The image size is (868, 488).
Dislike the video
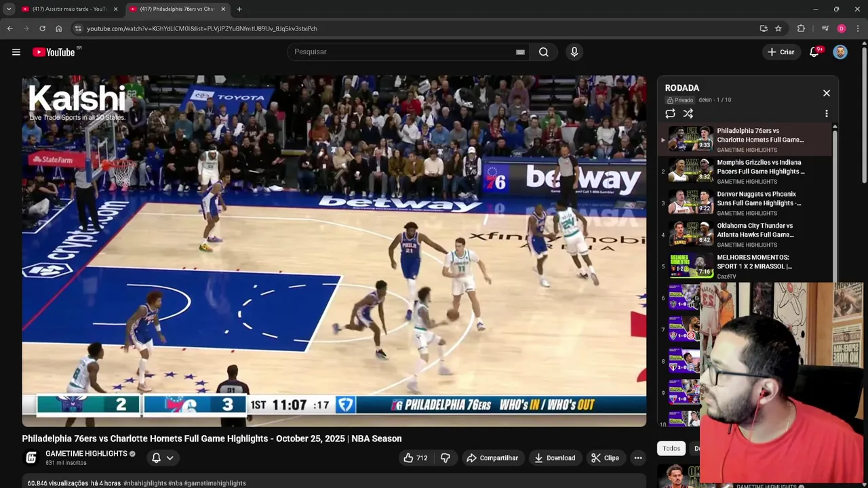pyautogui.click(x=446, y=458)
